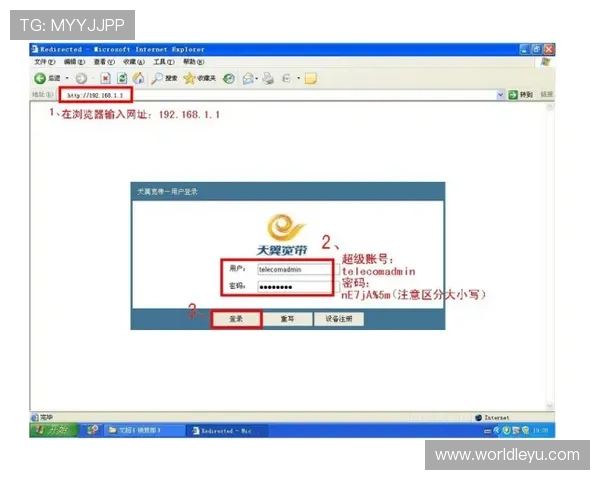Click the Edit page icon
Screen dimensions: 600x480
[x=286, y=78]
